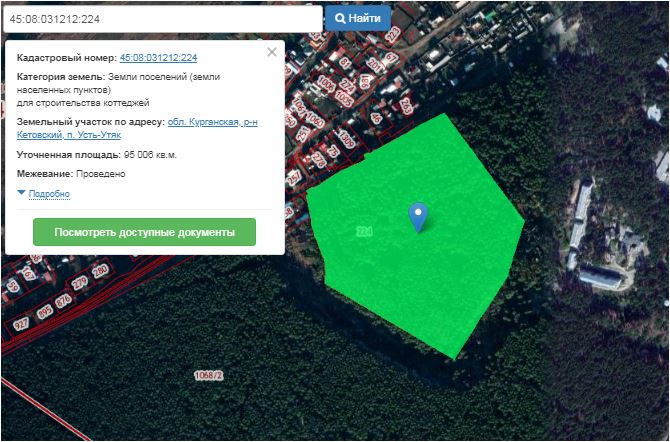Expand the Подробно details section
The width and height of the screenshot is (670, 442).
coord(48,194)
